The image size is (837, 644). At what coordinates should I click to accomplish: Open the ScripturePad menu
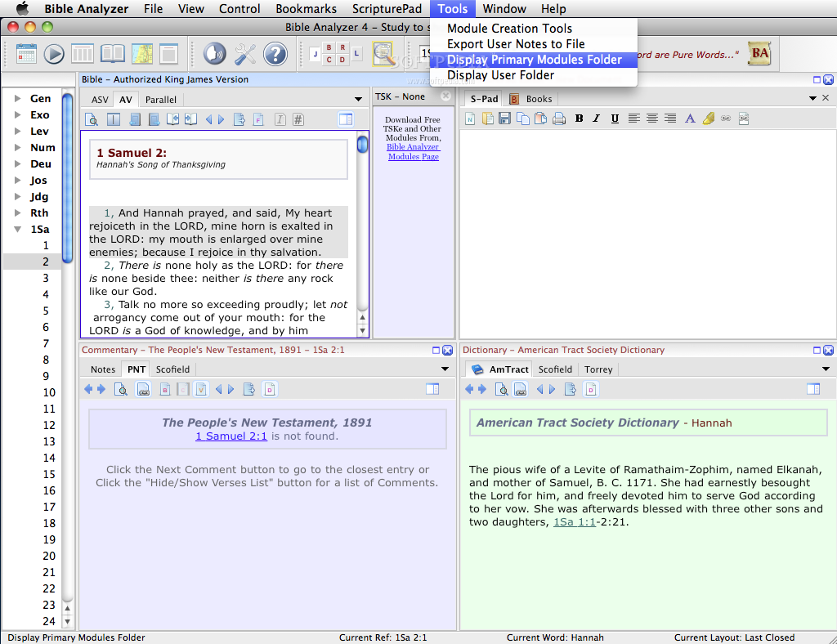click(387, 9)
